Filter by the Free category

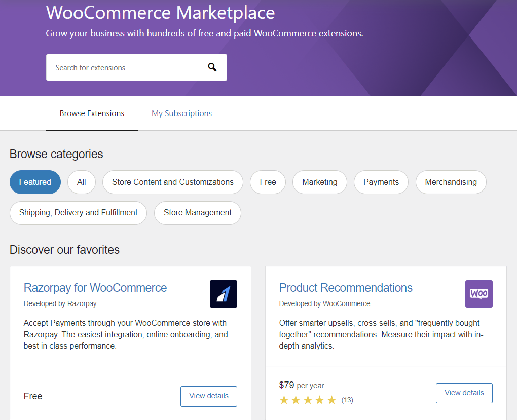click(x=268, y=182)
